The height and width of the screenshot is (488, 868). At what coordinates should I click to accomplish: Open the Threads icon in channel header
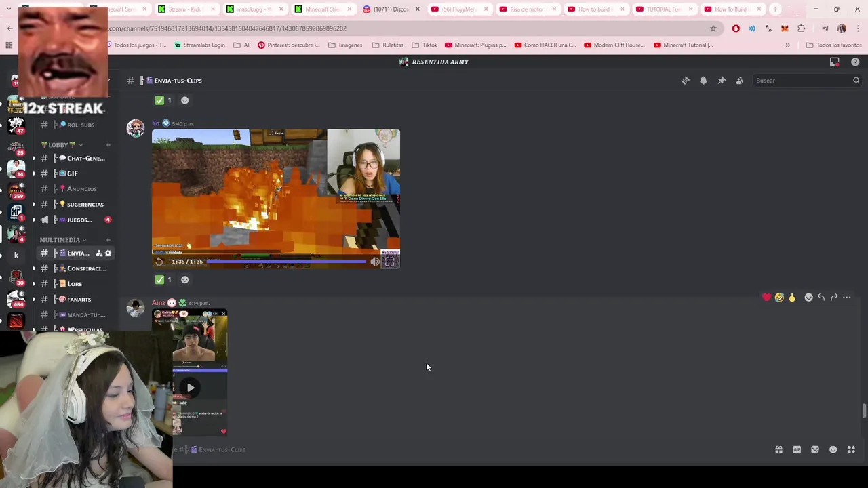(685, 80)
